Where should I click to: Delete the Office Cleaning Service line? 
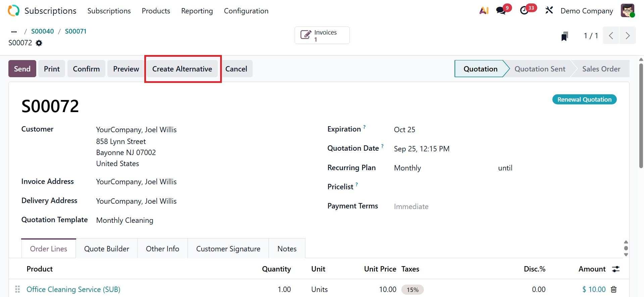(614, 289)
